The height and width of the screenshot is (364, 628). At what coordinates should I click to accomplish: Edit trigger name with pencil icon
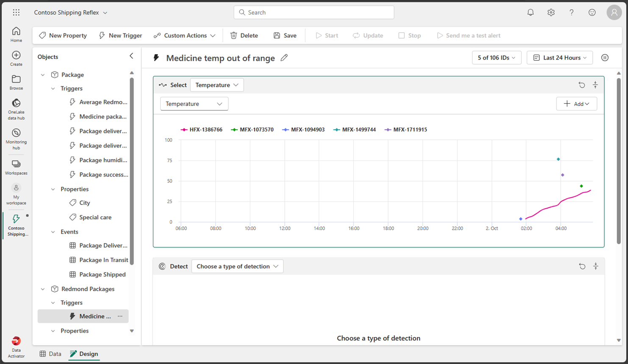tap(284, 58)
